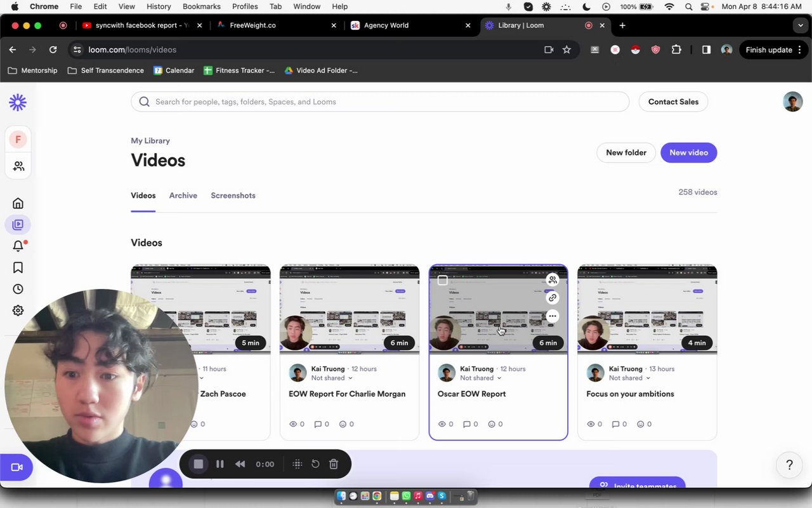Open the notifications bell in sidebar
Image resolution: width=812 pixels, height=508 pixels.
click(x=18, y=246)
